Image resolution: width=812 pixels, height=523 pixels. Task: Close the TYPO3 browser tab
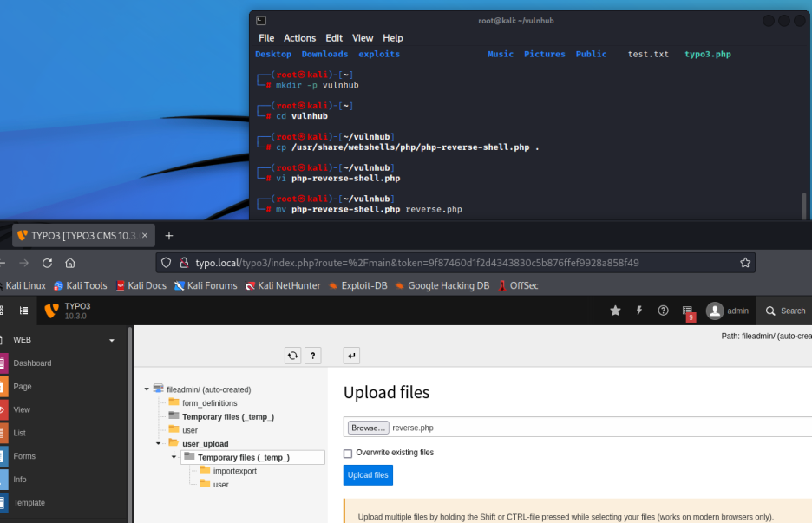click(x=145, y=236)
